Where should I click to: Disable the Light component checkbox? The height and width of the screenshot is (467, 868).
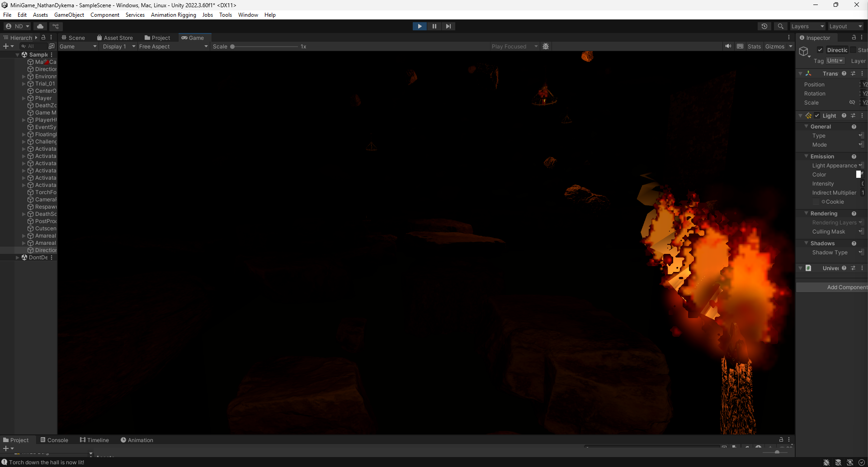pyautogui.click(x=816, y=116)
